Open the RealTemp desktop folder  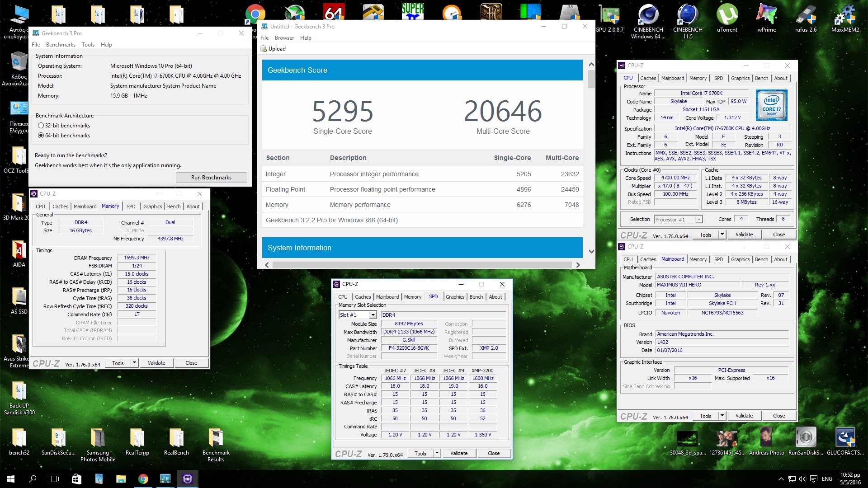point(137,442)
